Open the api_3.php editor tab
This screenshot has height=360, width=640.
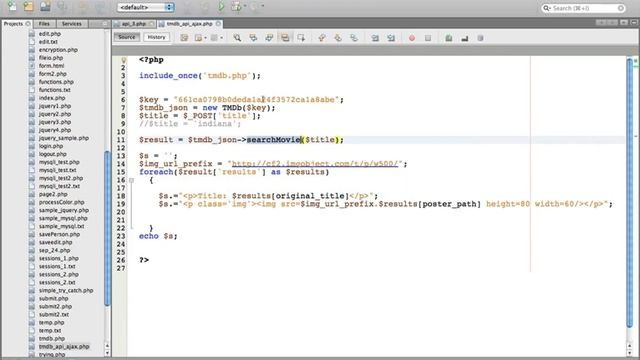(x=134, y=24)
